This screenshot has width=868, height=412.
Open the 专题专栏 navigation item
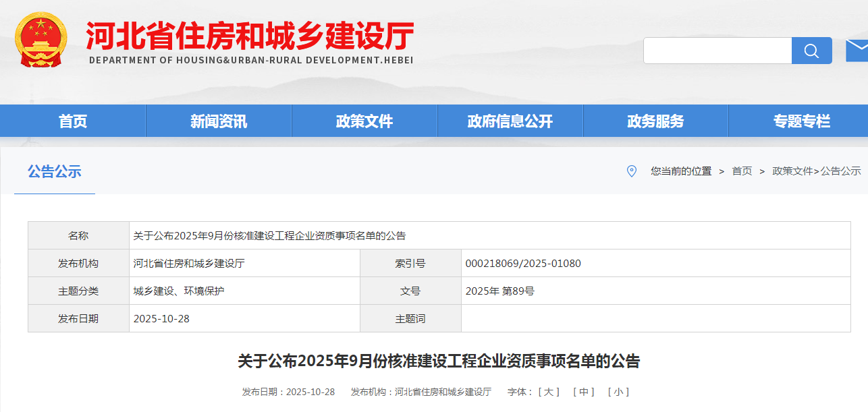tap(801, 121)
